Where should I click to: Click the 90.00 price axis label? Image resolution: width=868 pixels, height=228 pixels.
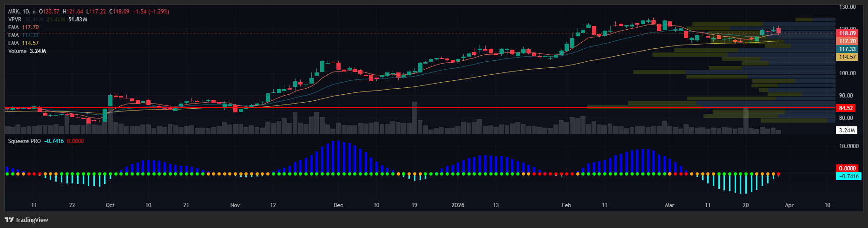[x=846, y=96]
